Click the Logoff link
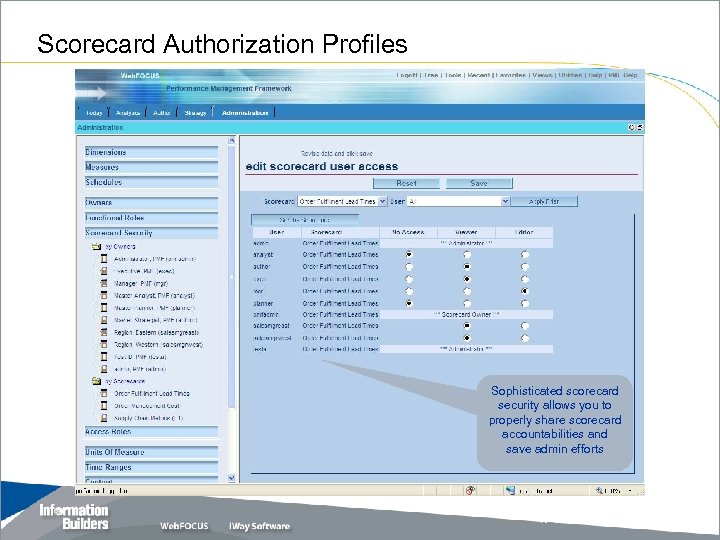The height and width of the screenshot is (540, 720). (x=407, y=75)
